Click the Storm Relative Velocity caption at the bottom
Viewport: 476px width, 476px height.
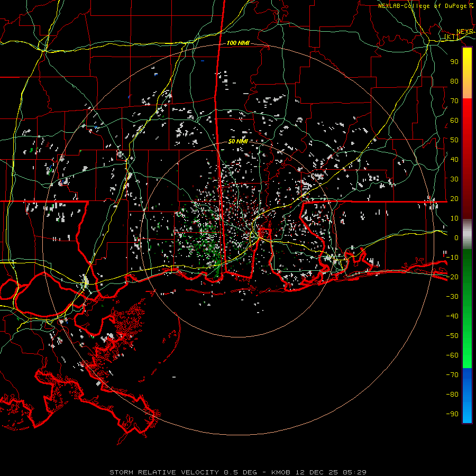click(x=238, y=472)
